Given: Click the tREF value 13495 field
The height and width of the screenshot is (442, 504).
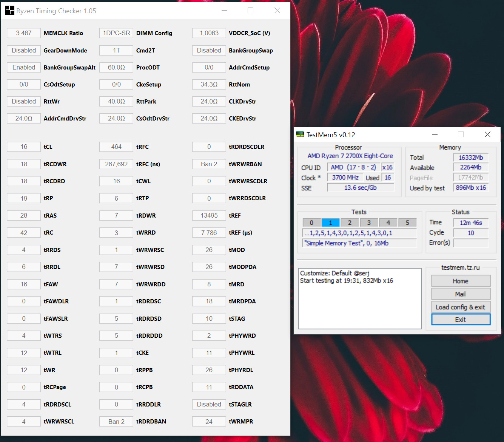Looking at the screenshot, I should point(209,215).
